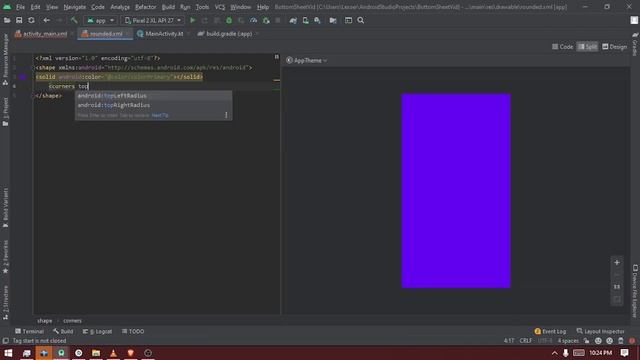The image size is (640, 360).
Task: Choose android:topRightRadius completion suggestion
Action: tap(153, 105)
